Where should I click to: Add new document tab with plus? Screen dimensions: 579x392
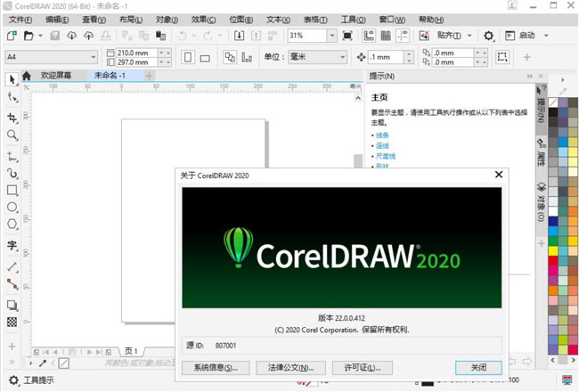149,76
